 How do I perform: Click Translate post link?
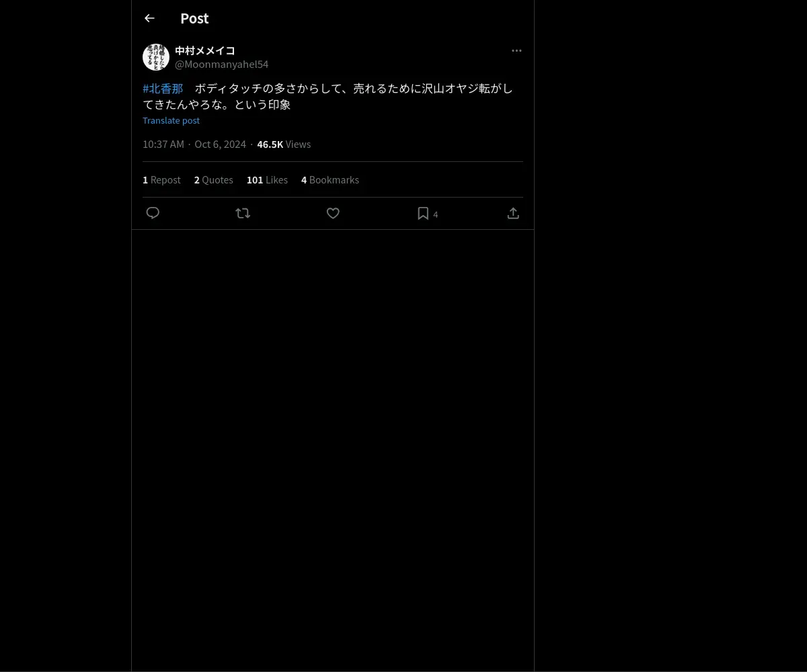(171, 120)
